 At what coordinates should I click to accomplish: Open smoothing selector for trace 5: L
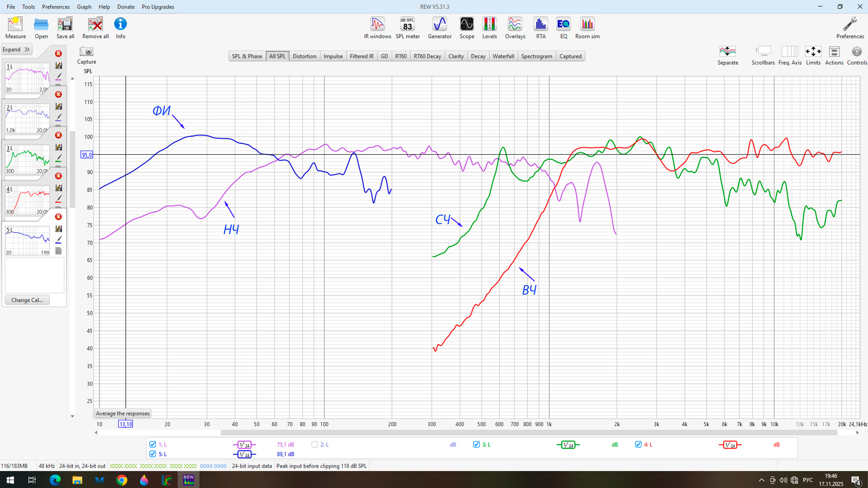[244, 455]
